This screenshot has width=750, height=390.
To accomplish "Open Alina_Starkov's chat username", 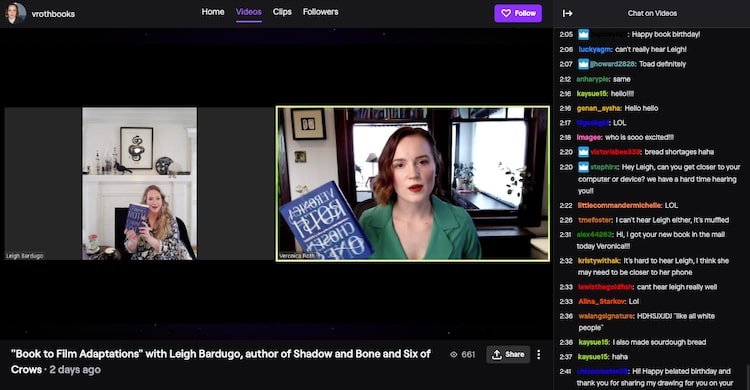I will [601, 301].
